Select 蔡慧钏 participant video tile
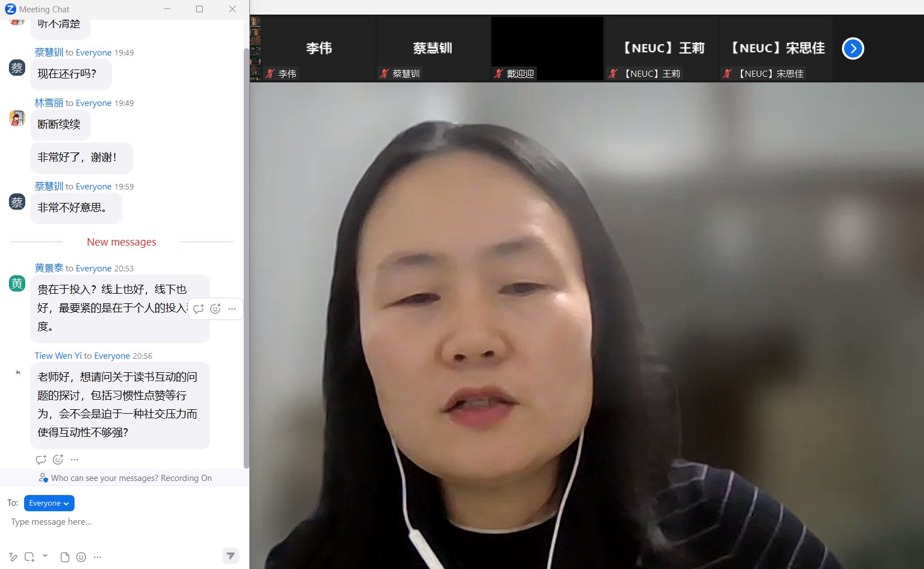This screenshot has width=924, height=569. (x=433, y=48)
